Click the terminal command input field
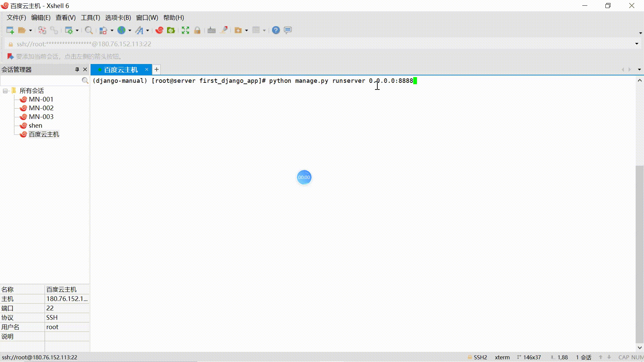This screenshot has width=644, height=362. click(x=416, y=80)
